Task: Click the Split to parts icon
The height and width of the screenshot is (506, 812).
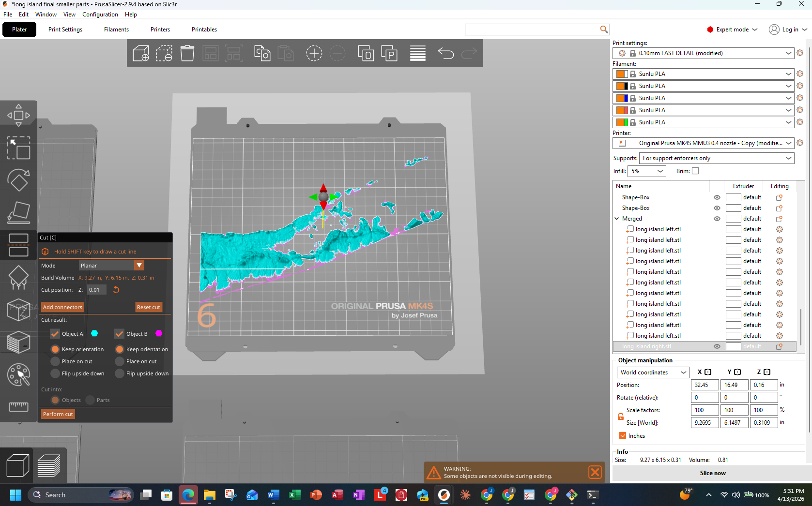Action: click(x=389, y=53)
